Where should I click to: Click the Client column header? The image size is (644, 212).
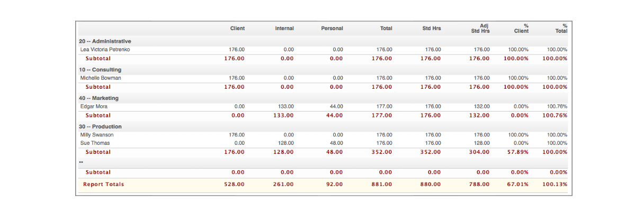pyautogui.click(x=237, y=29)
